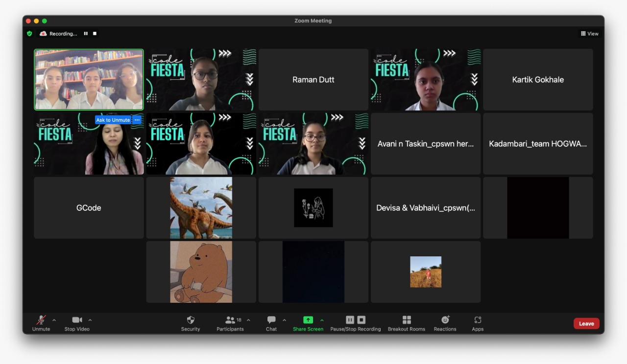Click the Ask to Unmute button

(113, 120)
